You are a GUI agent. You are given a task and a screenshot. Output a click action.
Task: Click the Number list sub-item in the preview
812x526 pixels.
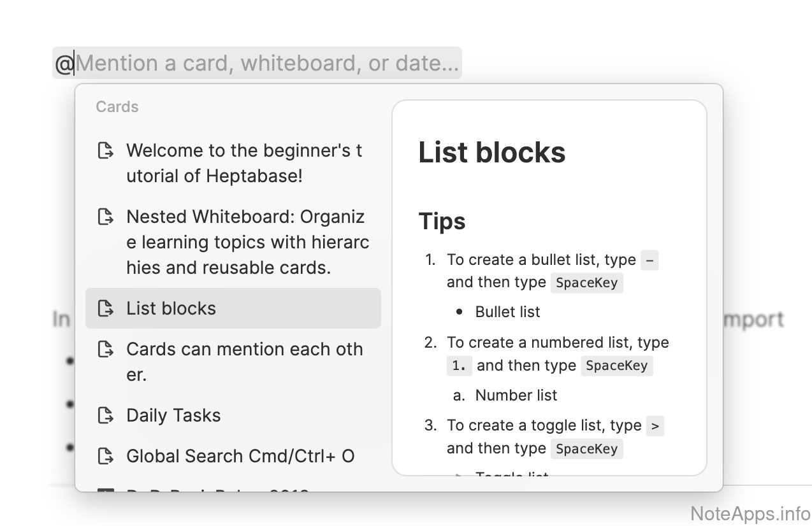point(516,395)
